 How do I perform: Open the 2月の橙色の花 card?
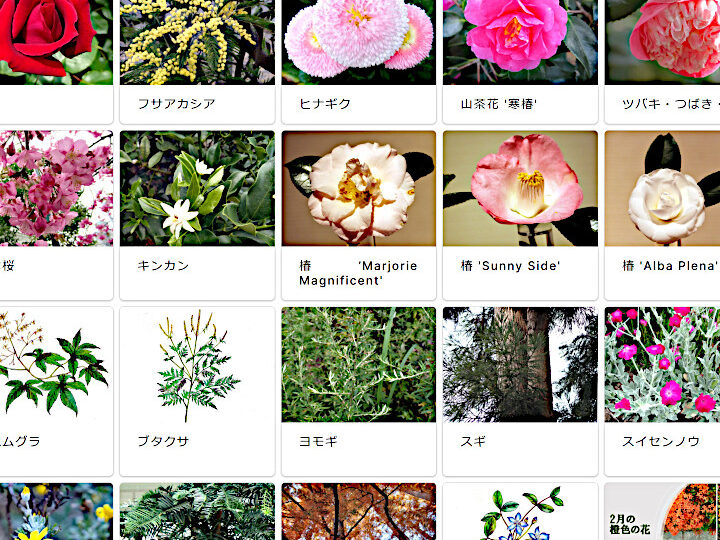pyautogui.click(x=662, y=512)
